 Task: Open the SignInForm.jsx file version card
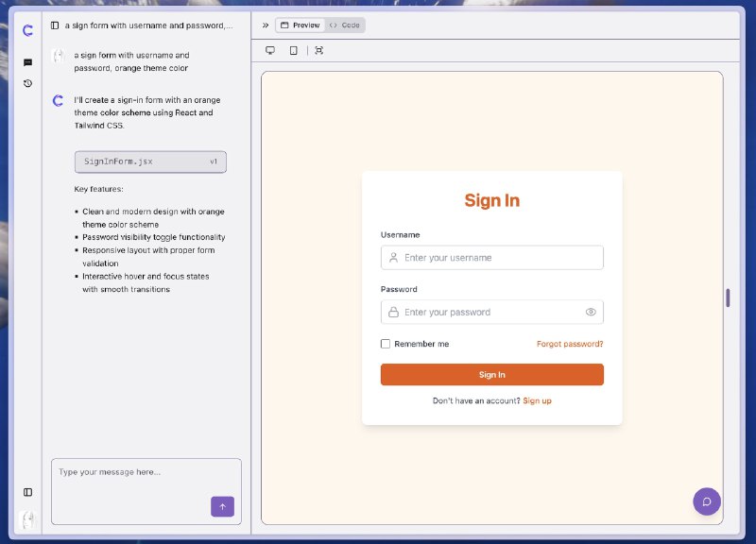(x=150, y=161)
